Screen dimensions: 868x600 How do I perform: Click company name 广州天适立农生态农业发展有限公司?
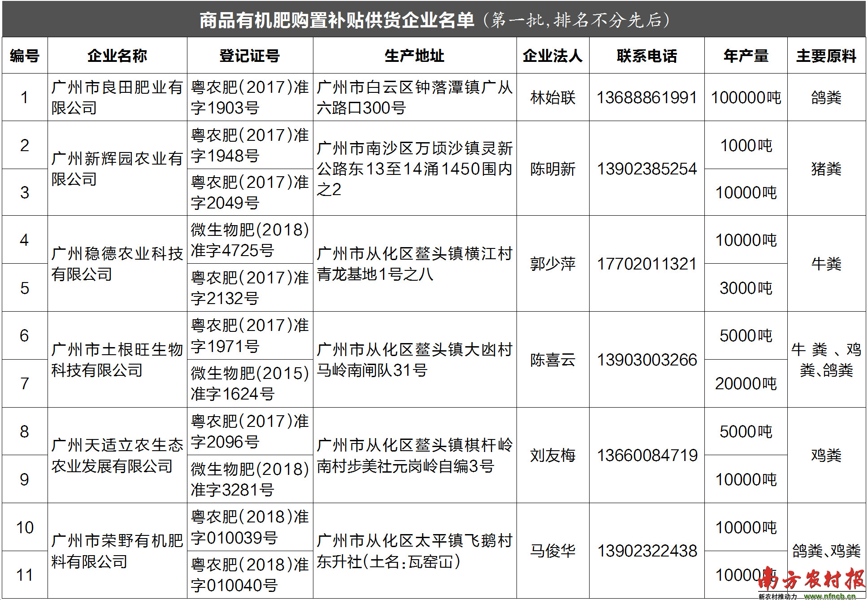point(117,455)
